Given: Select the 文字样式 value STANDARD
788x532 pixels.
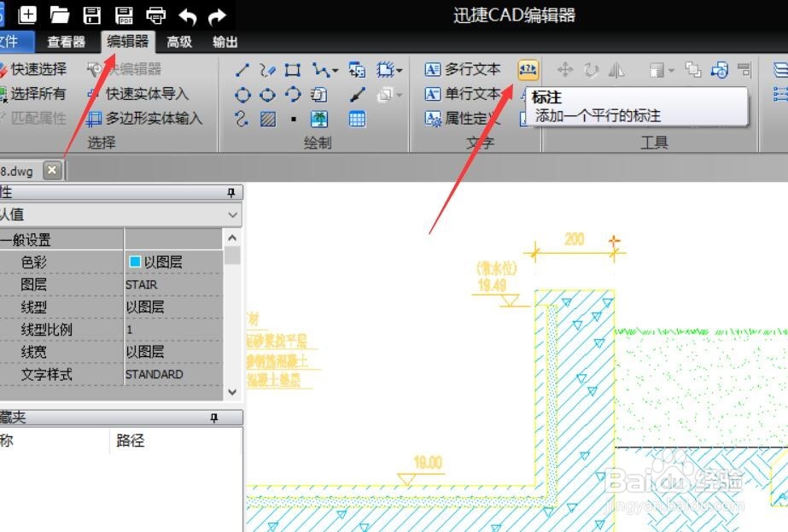Looking at the screenshot, I should point(155,375).
